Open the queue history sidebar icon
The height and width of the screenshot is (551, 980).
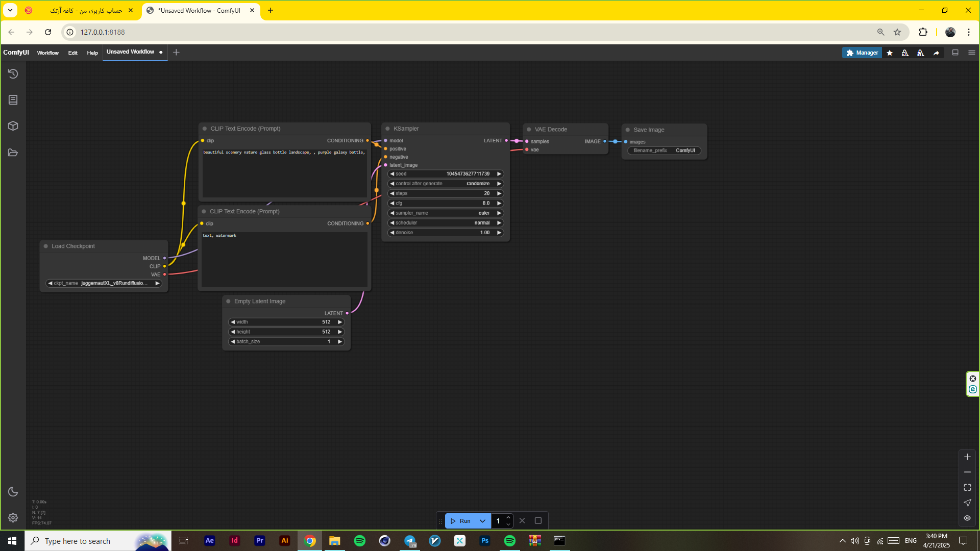click(13, 74)
